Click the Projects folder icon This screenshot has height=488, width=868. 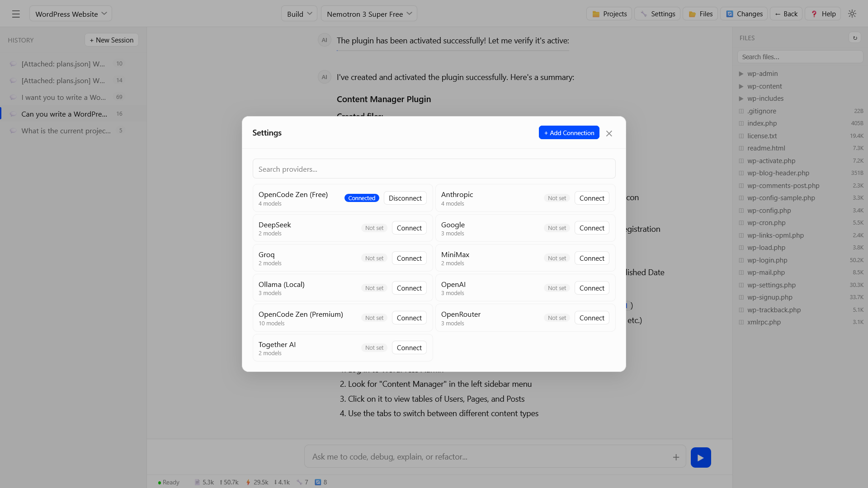point(596,14)
